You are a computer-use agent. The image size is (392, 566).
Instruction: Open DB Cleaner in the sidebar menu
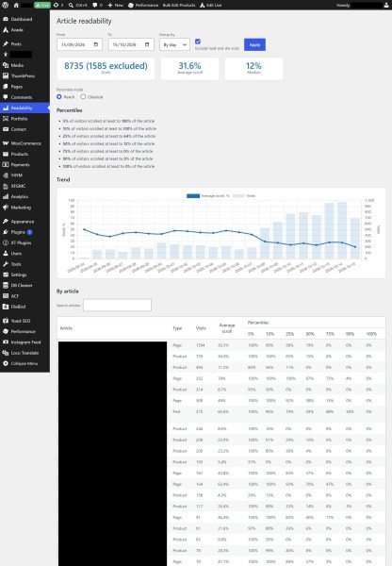[24, 286]
